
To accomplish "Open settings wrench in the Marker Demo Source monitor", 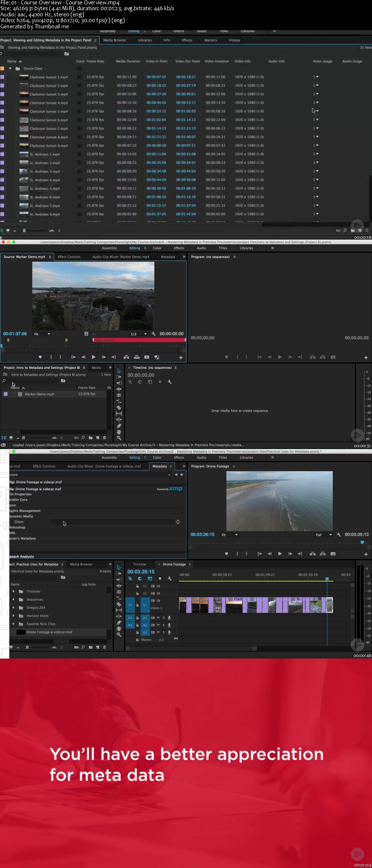I will coord(154,334).
